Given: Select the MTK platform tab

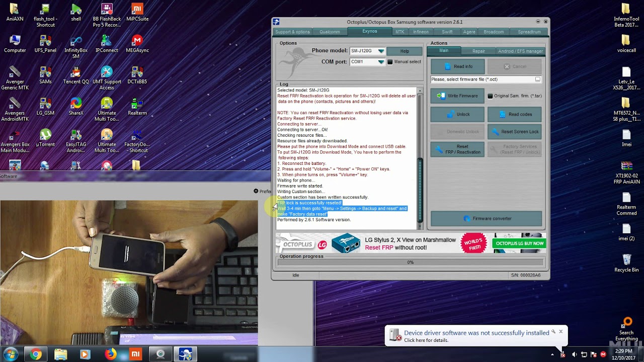Looking at the screenshot, I should click(x=399, y=32).
